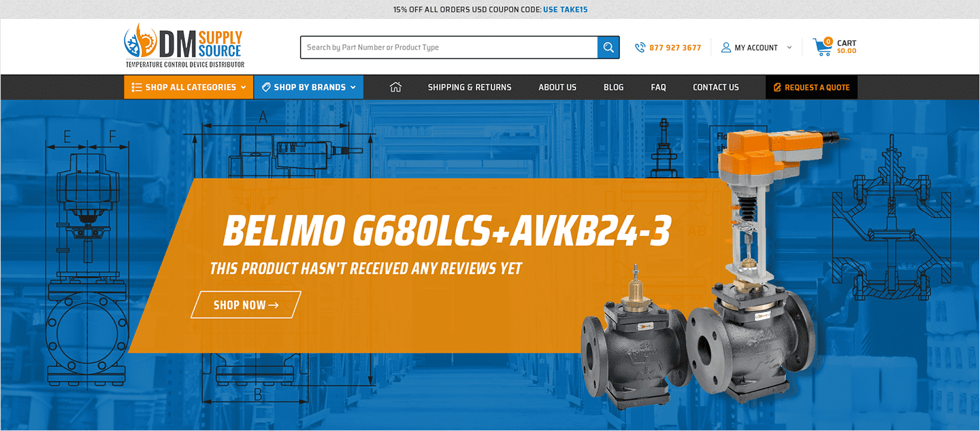The image size is (980, 431).
Task: Click the Shop Now banner button
Action: (x=246, y=305)
